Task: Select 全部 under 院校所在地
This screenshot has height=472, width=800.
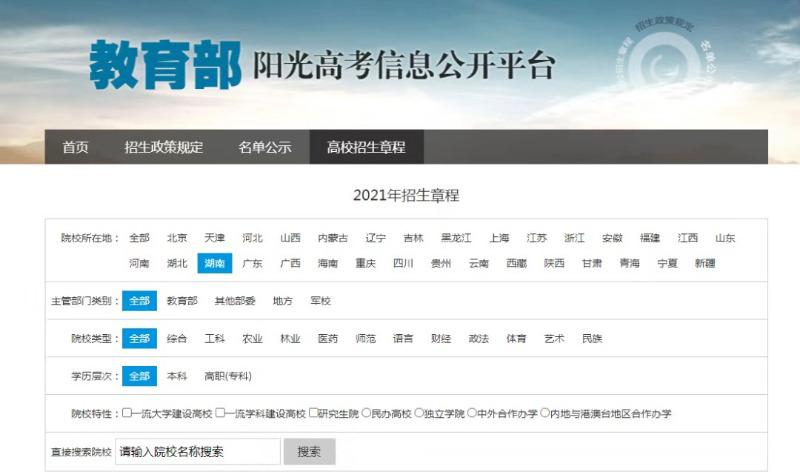Action: tap(139, 238)
